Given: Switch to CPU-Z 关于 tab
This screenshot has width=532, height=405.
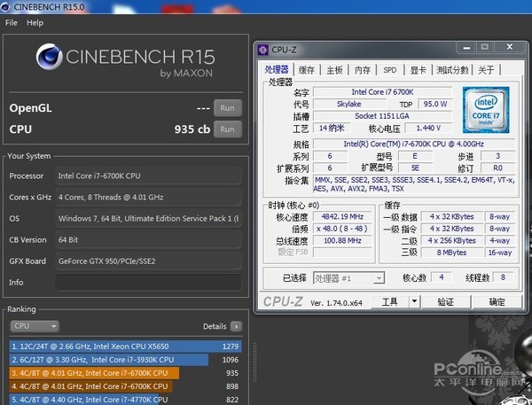Looking at the screenshot, I should (x=486, y=70).
